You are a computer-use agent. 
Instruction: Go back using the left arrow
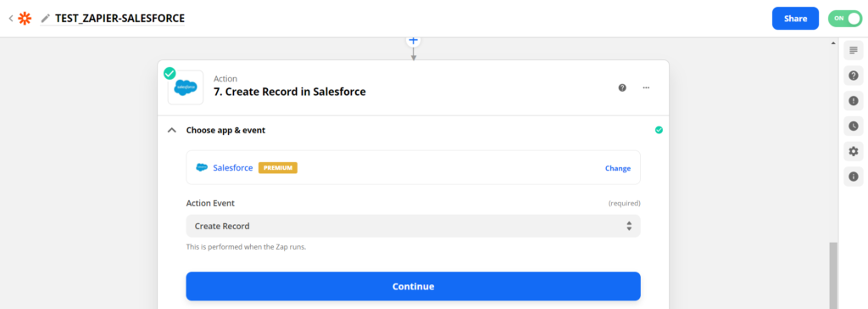10,19
